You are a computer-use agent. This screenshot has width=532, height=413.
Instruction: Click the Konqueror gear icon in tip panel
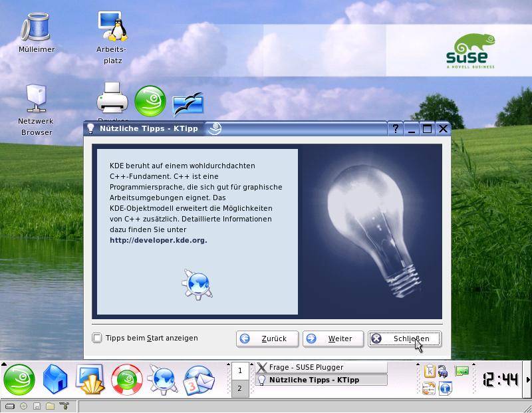[197, 285]
